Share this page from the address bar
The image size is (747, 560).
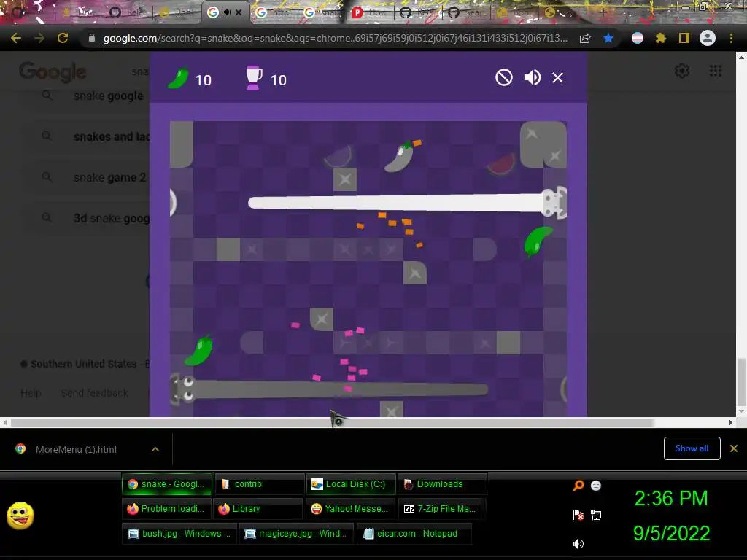(585, 38)
